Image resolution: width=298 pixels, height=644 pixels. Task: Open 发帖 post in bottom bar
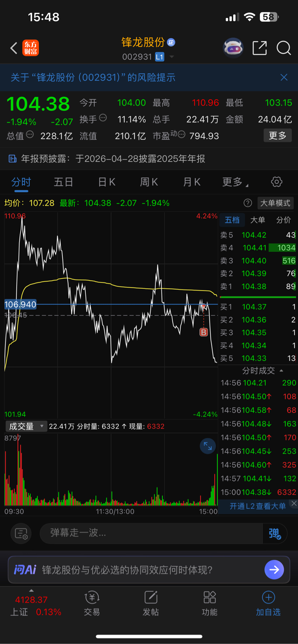[151, 604]
